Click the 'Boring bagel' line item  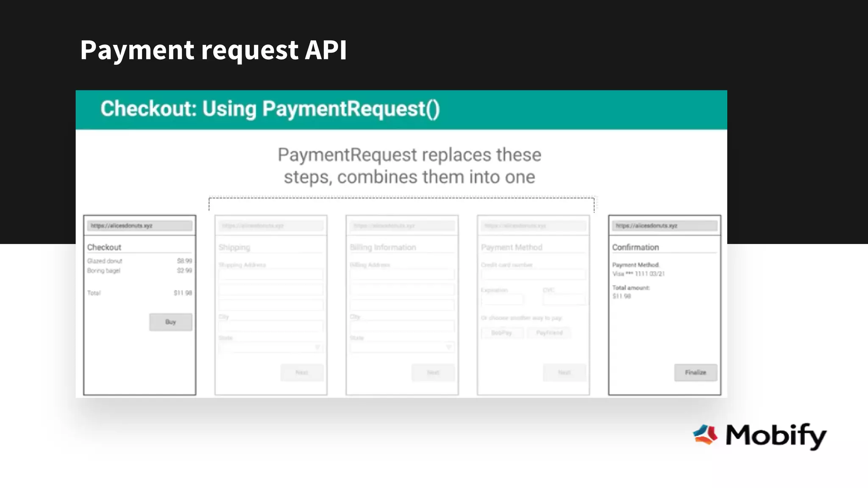104,271
